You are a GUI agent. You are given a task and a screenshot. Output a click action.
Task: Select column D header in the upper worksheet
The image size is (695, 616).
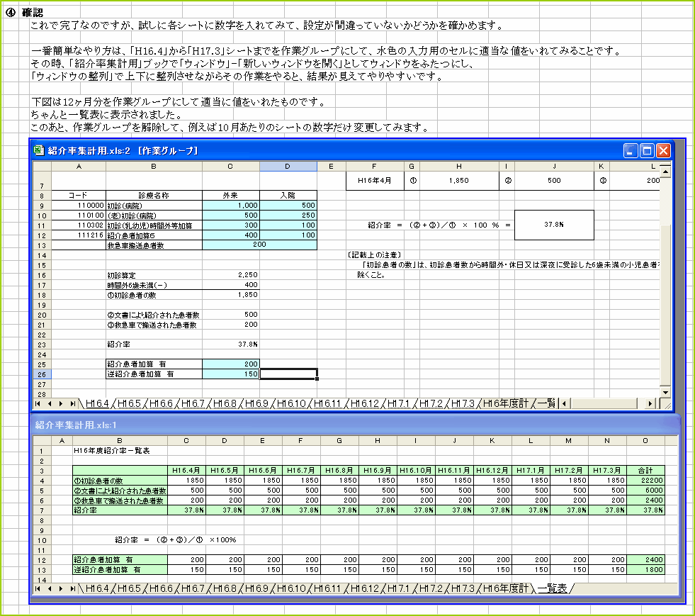coord(288,166)
